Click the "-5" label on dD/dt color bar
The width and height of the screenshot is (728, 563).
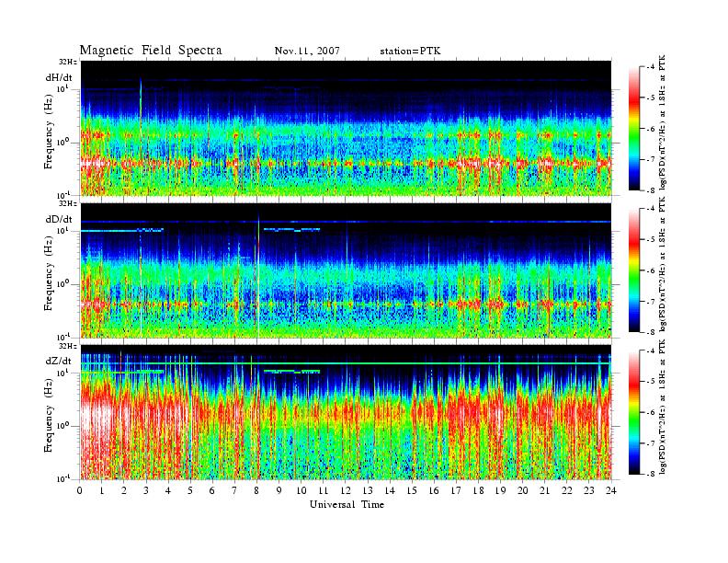pyautogui.click(x=651, y=240)
